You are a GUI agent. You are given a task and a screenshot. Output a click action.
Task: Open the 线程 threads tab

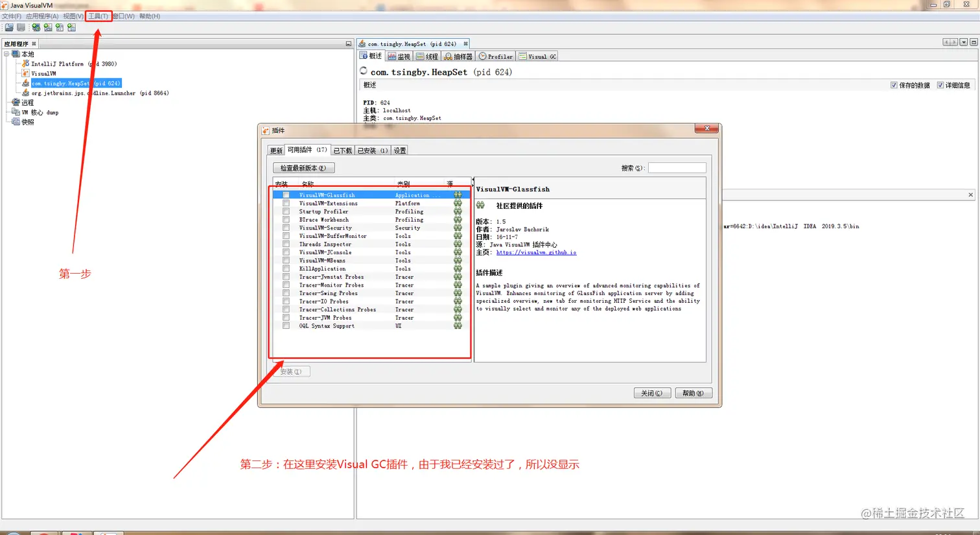tap(428, 56)
